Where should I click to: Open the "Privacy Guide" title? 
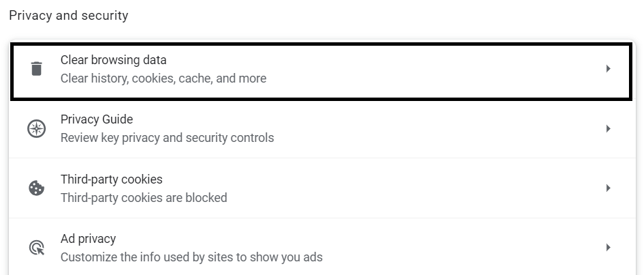pyautogui.click(x=96, y=119)
